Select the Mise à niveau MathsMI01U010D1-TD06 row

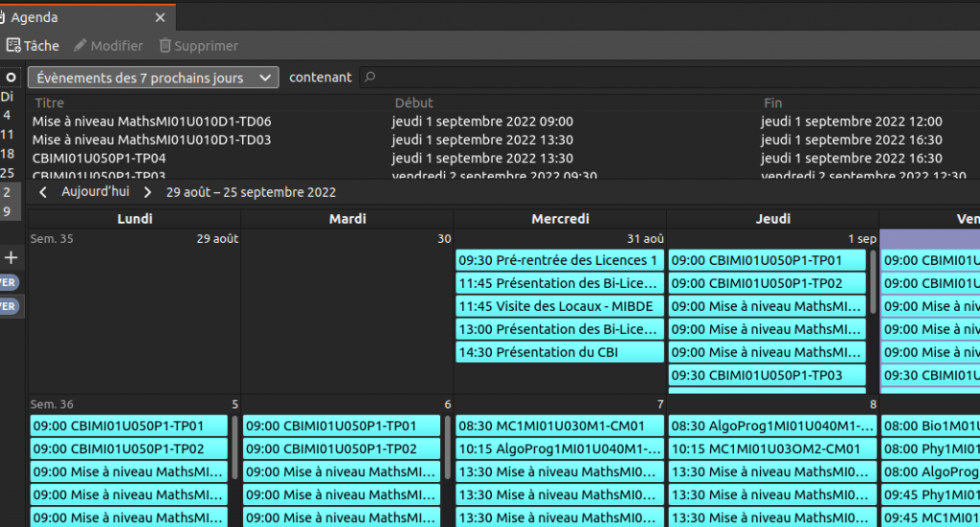click(503, 121)
